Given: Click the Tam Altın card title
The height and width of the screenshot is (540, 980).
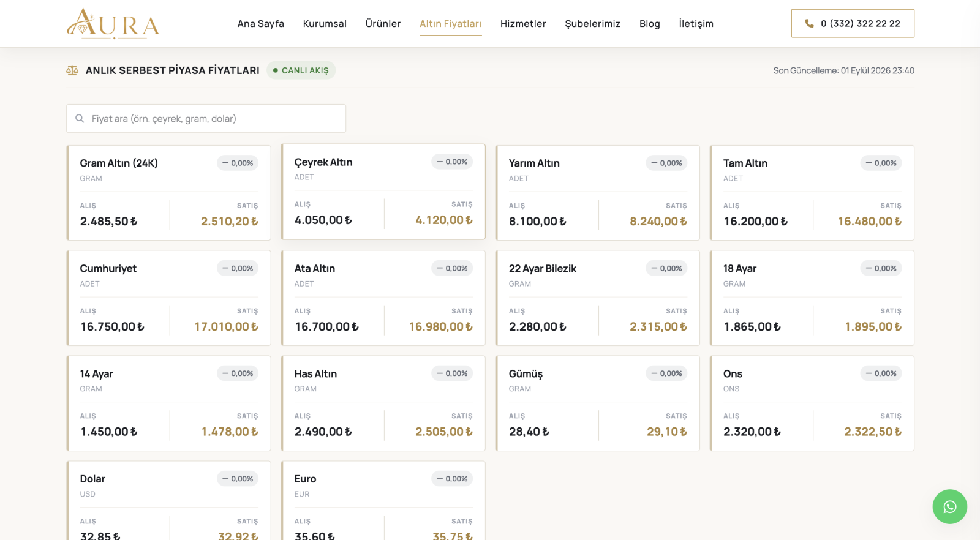Looking at the screenshot, I should 745,163.
